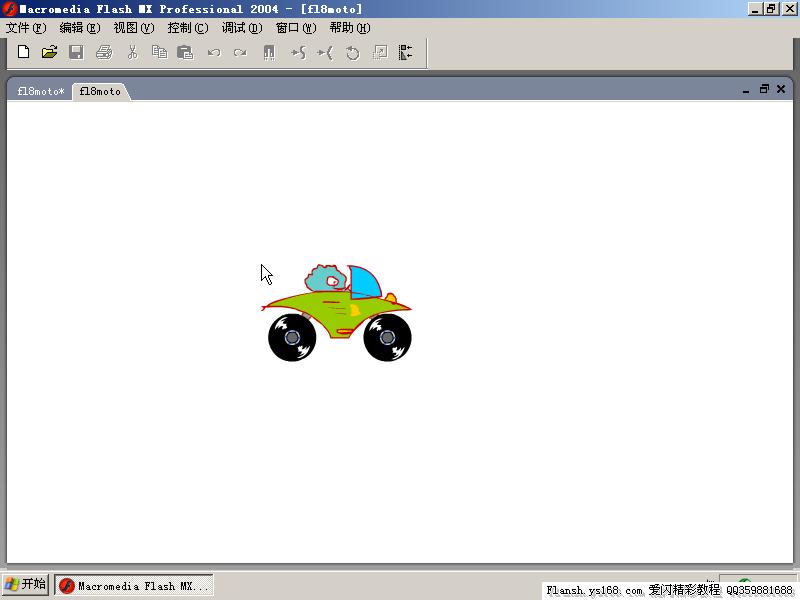This screenshot has height=600, width=800.
Task: Open the 窗口(W) menu
Action: pyautogui.click(x=296, y=28)
